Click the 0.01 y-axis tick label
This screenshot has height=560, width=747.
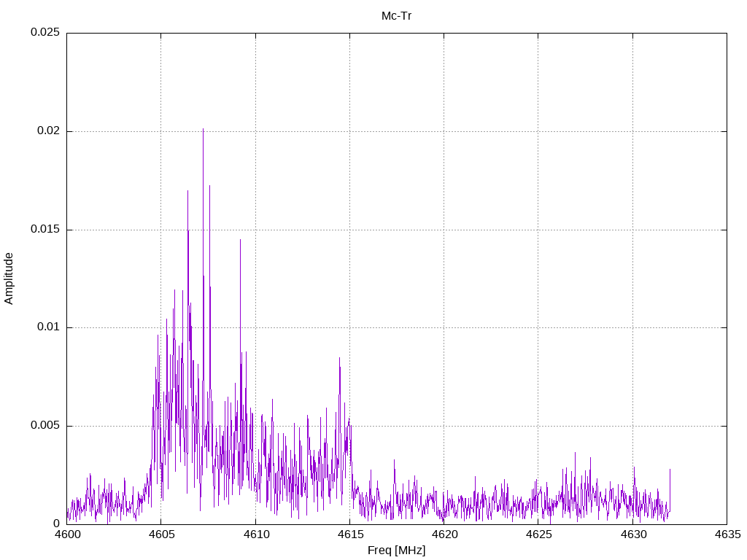[48, 327]
